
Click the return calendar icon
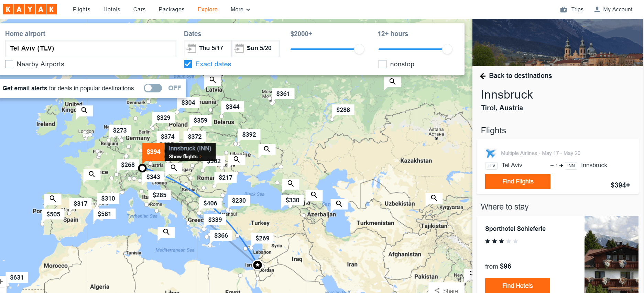[x=239, y=48]
